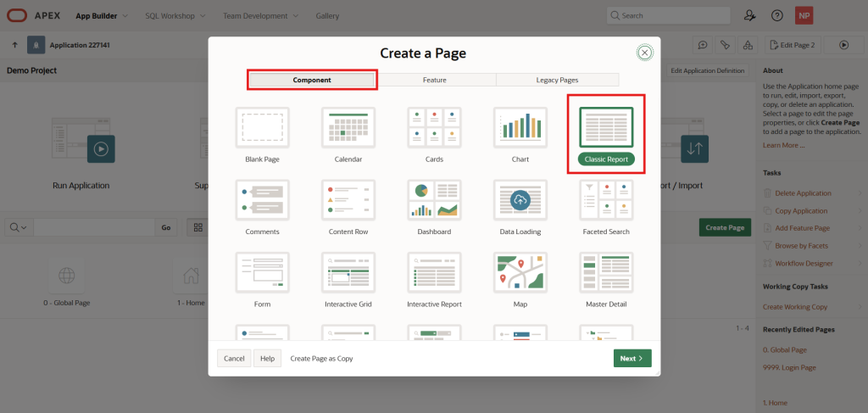Expand the Copy Application task arrow
The height and width of the screenshot is (413, 868).
click(860, 211)
